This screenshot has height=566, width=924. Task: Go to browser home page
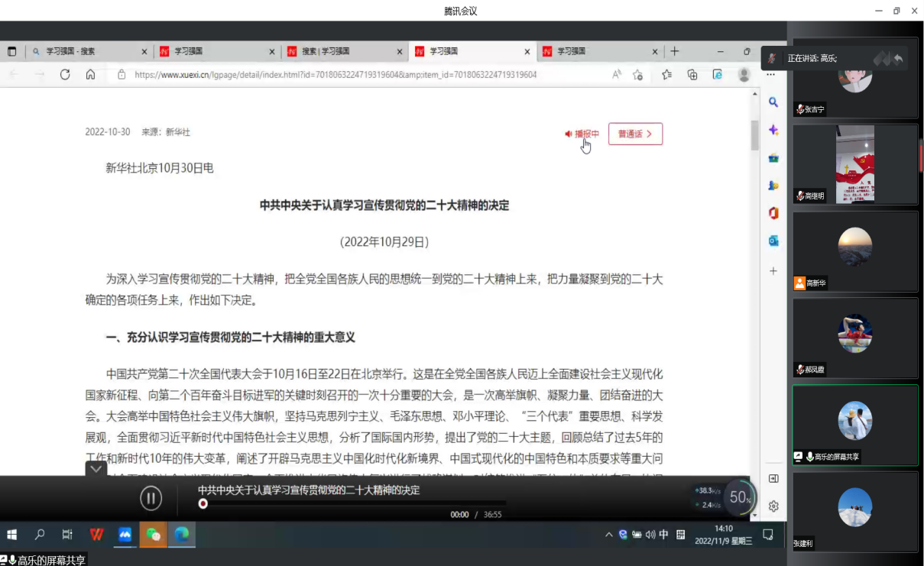tap(90, 75)
